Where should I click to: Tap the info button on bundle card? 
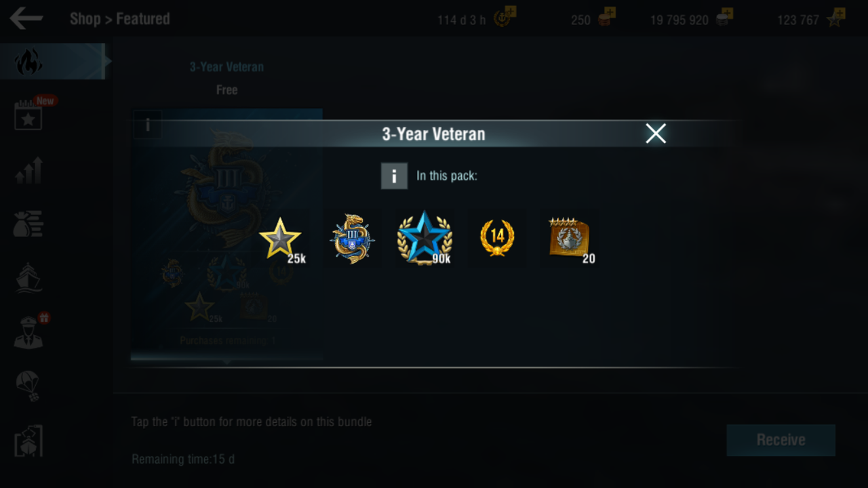point(148,125)
